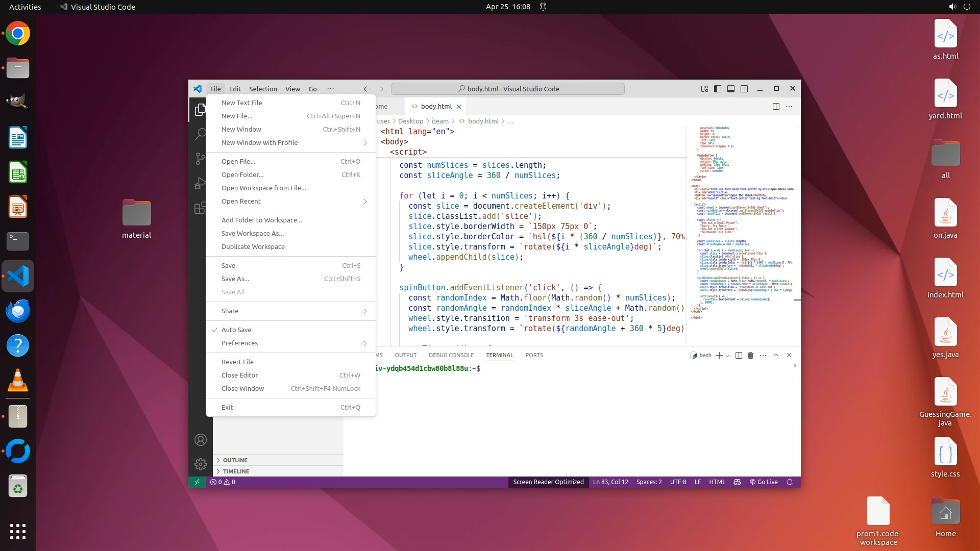Open the Search view in activity bar
The height and width of the screenshot is (551, 980).
tap(200, 134)
